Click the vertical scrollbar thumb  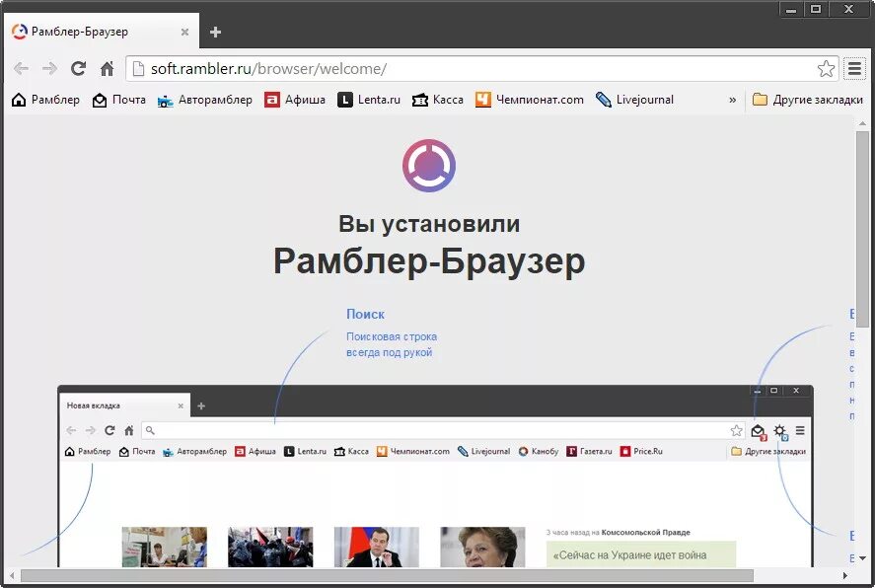tap(862, 229)
